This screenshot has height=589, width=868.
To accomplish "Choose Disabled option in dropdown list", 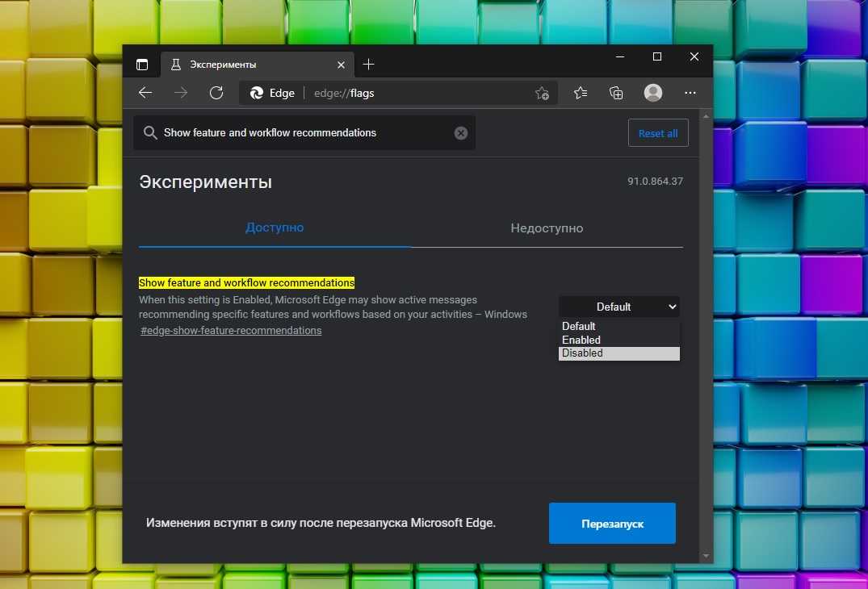I will (x=619, y=353).
